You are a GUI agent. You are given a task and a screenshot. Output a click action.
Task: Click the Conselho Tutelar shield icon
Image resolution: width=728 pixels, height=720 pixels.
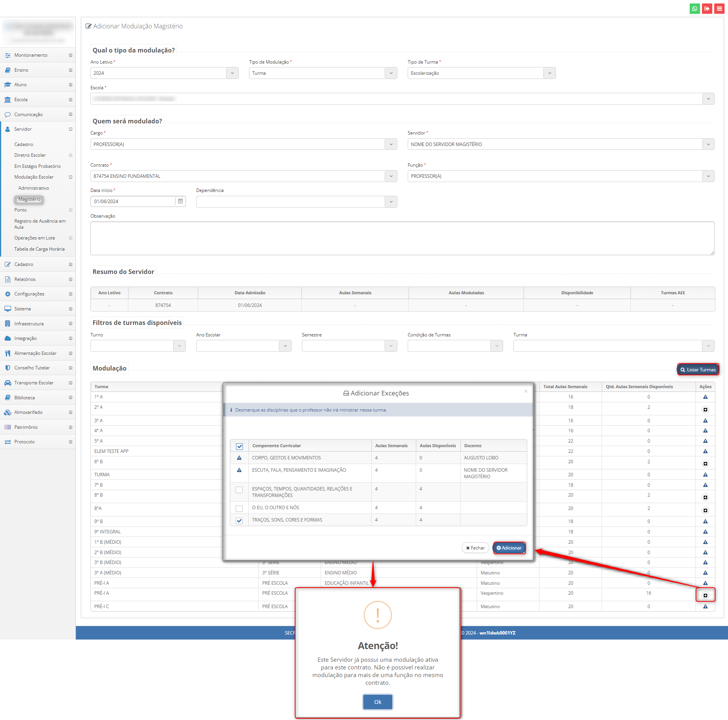pyautogui.click(x=8, y=368)
